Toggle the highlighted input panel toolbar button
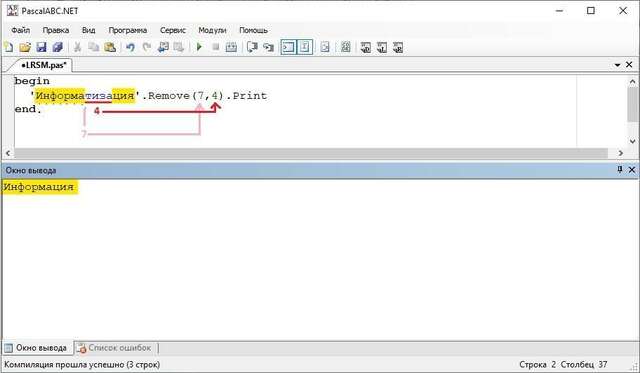 pyautogui.click(x=305, y=47)
